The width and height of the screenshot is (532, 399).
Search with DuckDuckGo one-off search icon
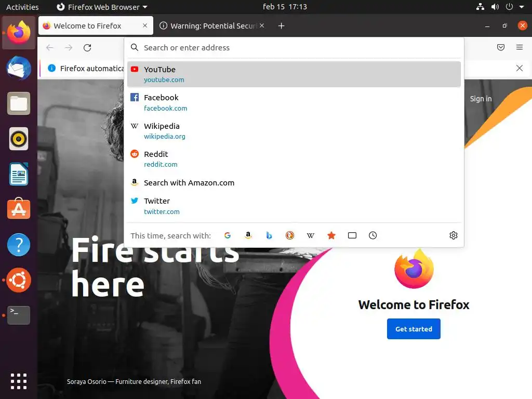point(290,235)
